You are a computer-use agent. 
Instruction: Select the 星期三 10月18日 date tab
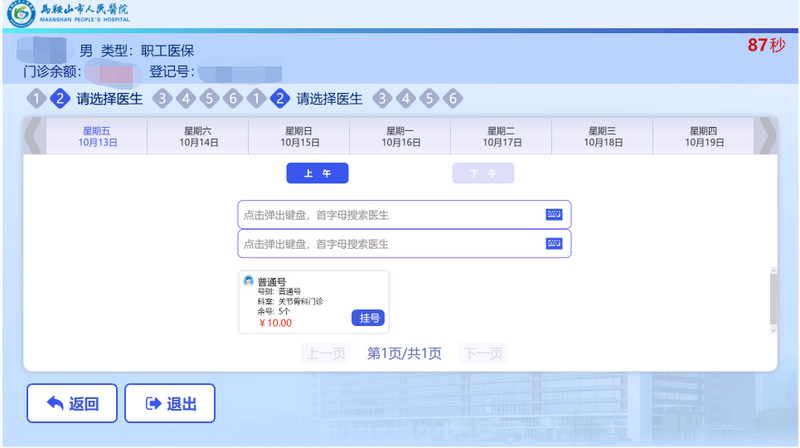602,136
